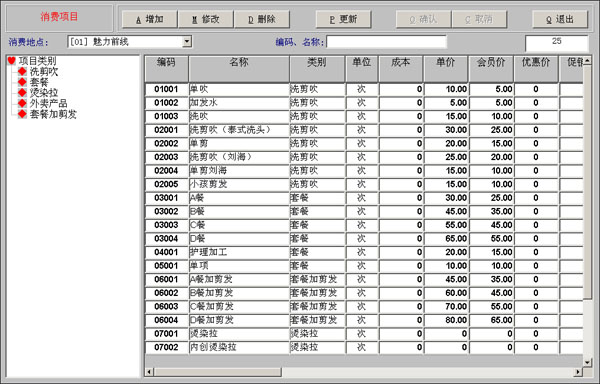The width and height of the screenshot is (600, 384).
Task: Click the name cell 内创烫染拉
Action: tap(239, 347)
